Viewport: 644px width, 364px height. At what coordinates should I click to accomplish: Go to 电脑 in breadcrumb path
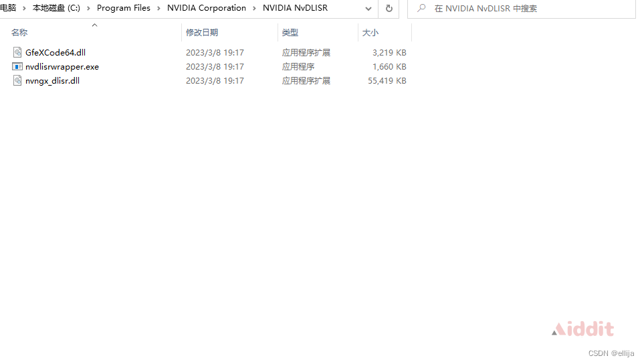click(8, 8)
